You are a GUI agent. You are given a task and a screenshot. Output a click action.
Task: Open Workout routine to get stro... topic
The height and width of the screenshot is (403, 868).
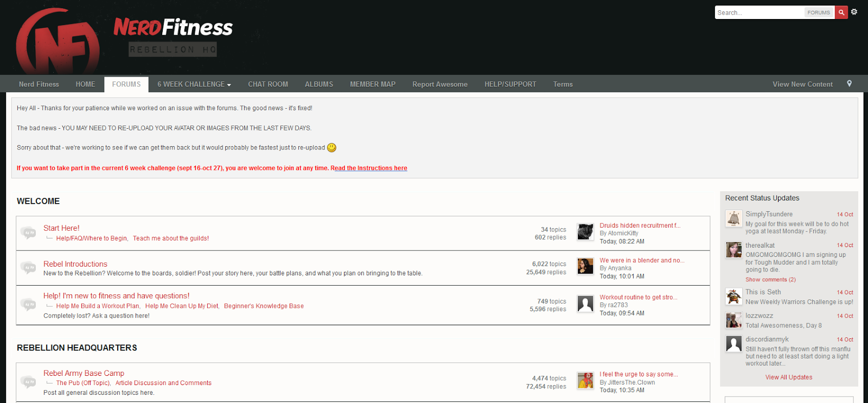[639, 298]
